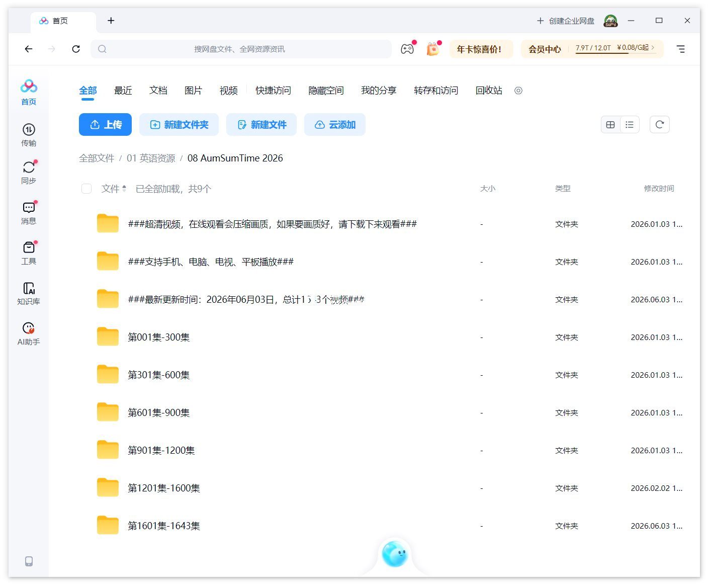Image resolution: width=710 pixels, height=588 pixels.
Task: Switch to list view layout
Action: (630, 125)
